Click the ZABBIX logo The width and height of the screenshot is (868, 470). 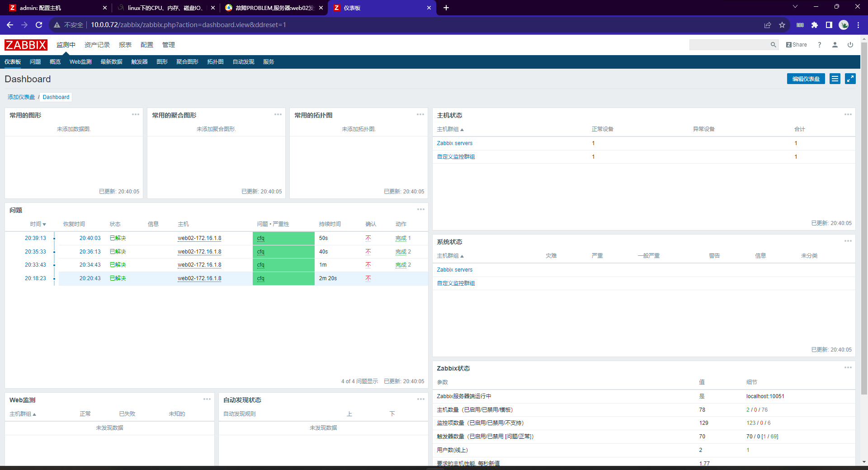(26, 45)
